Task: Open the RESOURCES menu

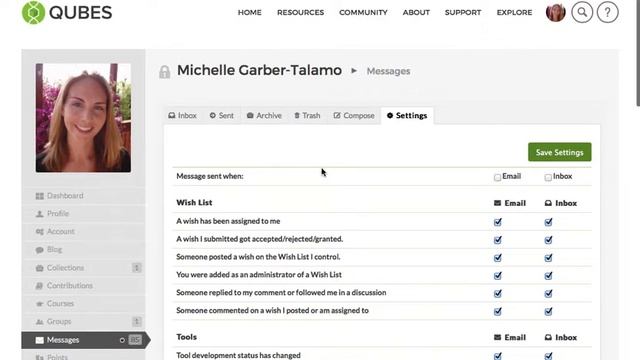Action: [300, 13]
